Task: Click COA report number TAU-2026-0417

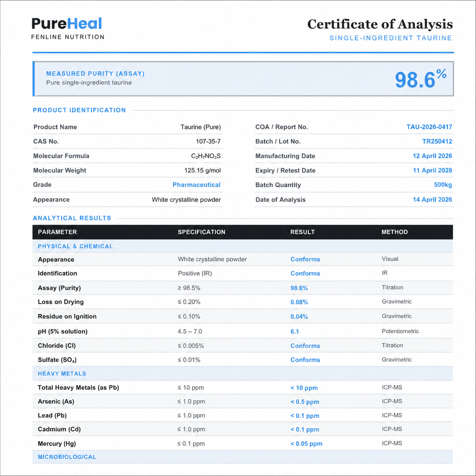Action: [x=429, y=127]
